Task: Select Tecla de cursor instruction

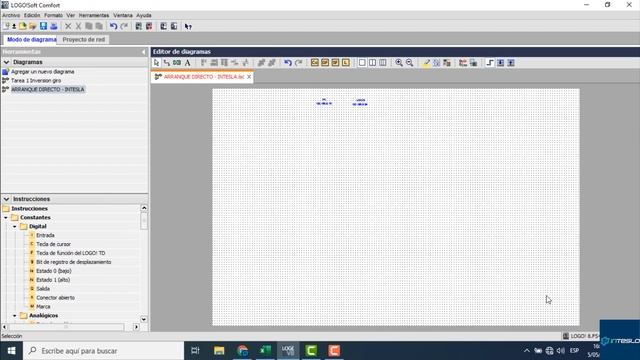Action: [x=53, y=244]
